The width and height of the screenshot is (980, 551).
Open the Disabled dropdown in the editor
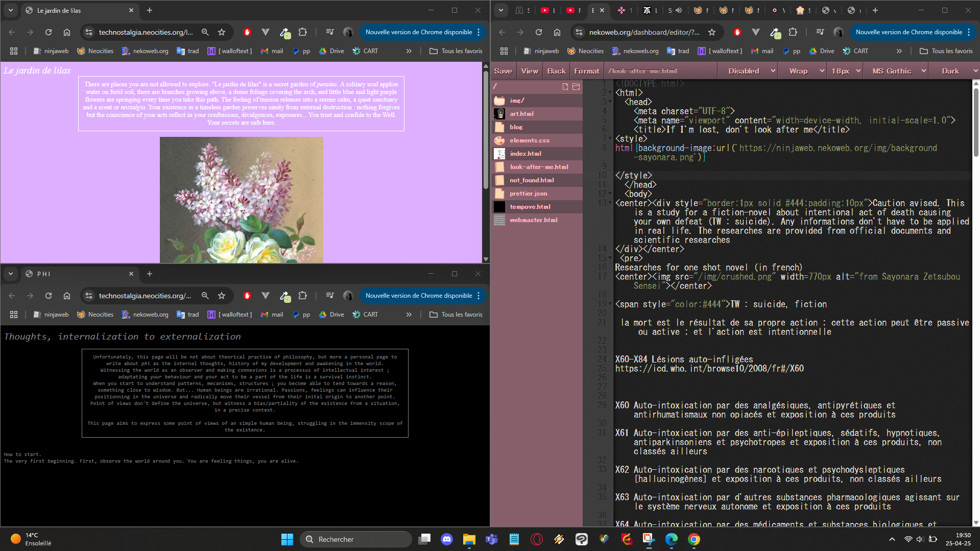click(748, 71)
